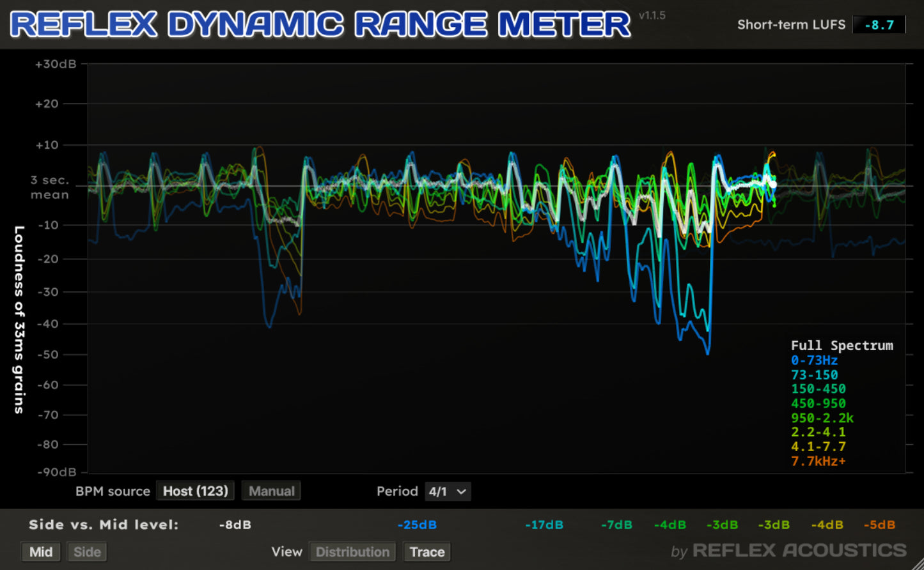Click the -17dB side level value
924x570 pixels.
(544, 525)
